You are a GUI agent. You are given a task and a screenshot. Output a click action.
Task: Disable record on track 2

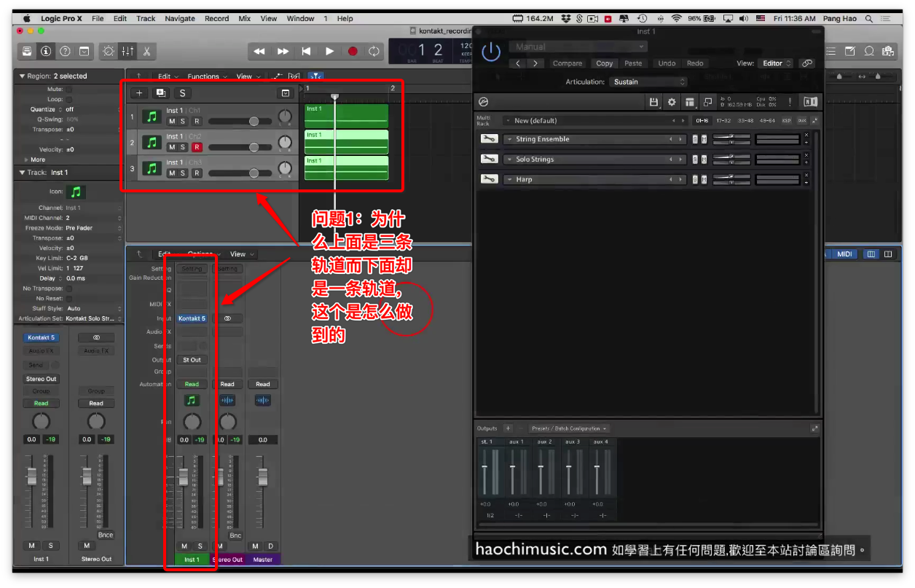(197, 147)
